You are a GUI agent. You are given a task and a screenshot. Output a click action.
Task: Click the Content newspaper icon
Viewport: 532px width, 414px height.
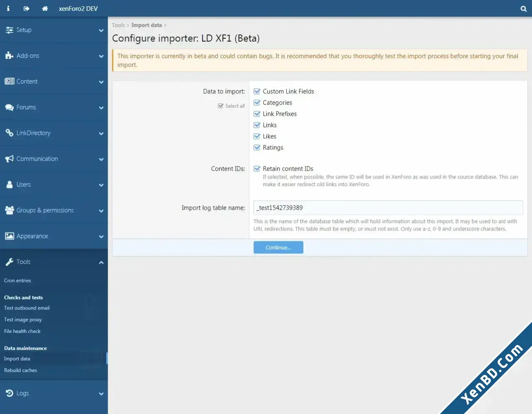pos(9,81)
